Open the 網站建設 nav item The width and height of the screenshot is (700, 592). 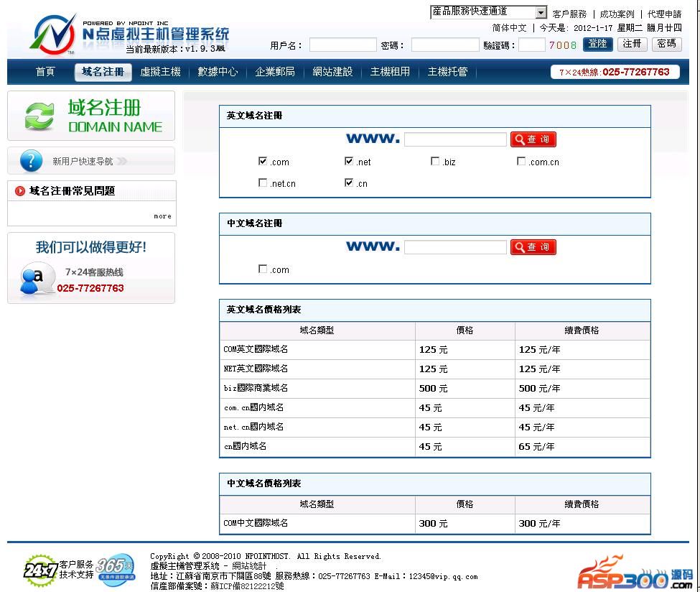[x=332, y=72]
